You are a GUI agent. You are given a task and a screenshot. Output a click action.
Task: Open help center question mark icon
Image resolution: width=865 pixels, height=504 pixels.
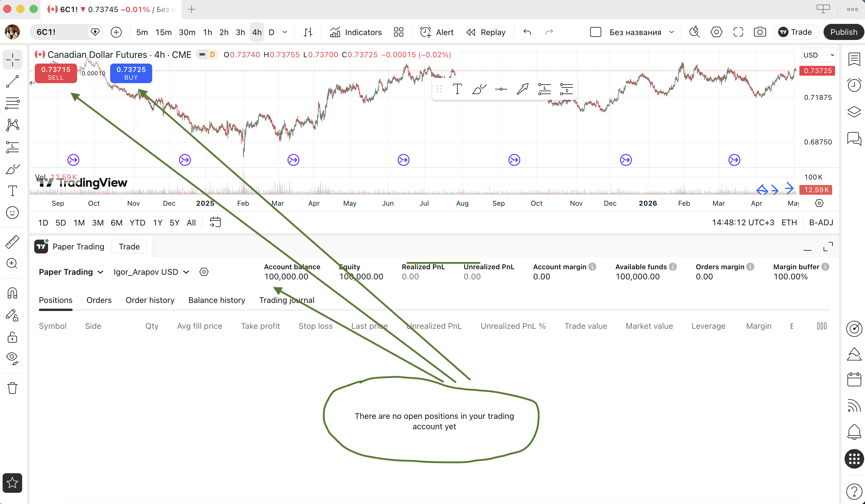point(854,492)
